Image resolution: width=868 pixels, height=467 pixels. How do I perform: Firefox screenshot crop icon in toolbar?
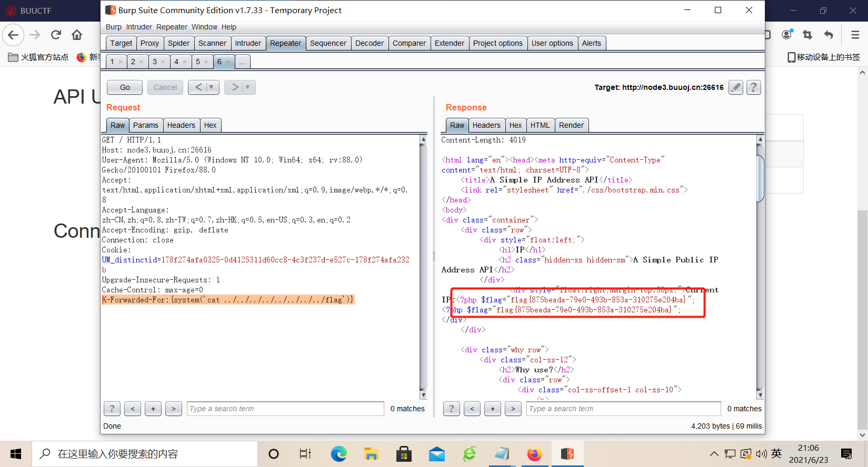(807, 35)
